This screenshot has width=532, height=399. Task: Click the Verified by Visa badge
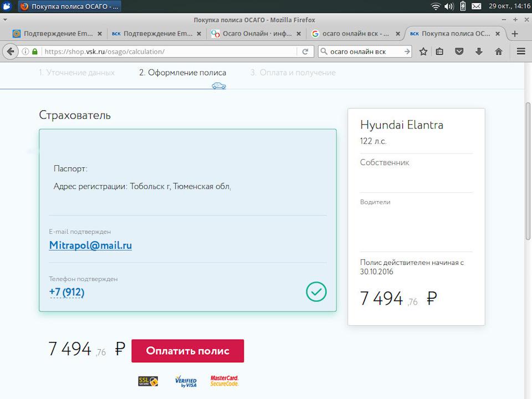[x=186, y=381]
